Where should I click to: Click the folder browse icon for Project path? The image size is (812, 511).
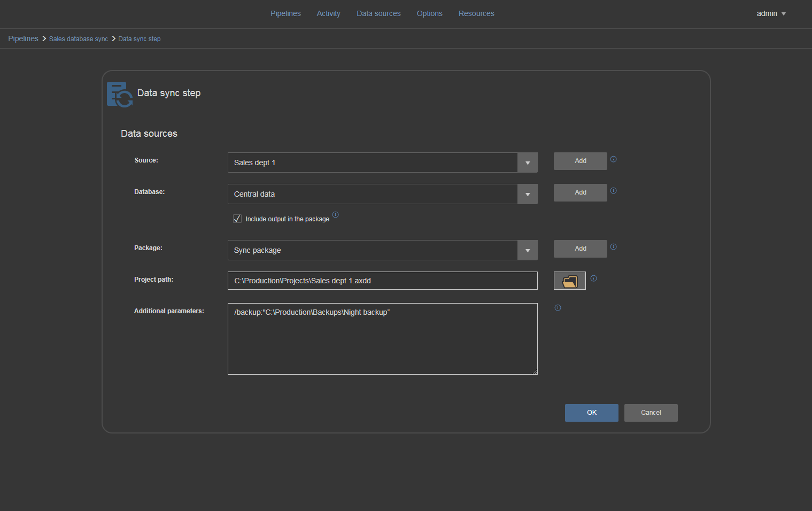point(569,281)
